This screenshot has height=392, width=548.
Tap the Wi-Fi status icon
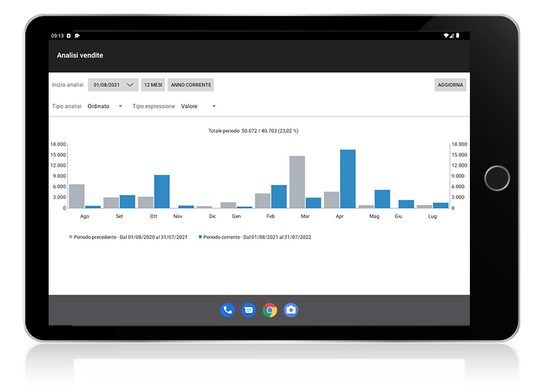pyautogui.click(x=447, y=36)
